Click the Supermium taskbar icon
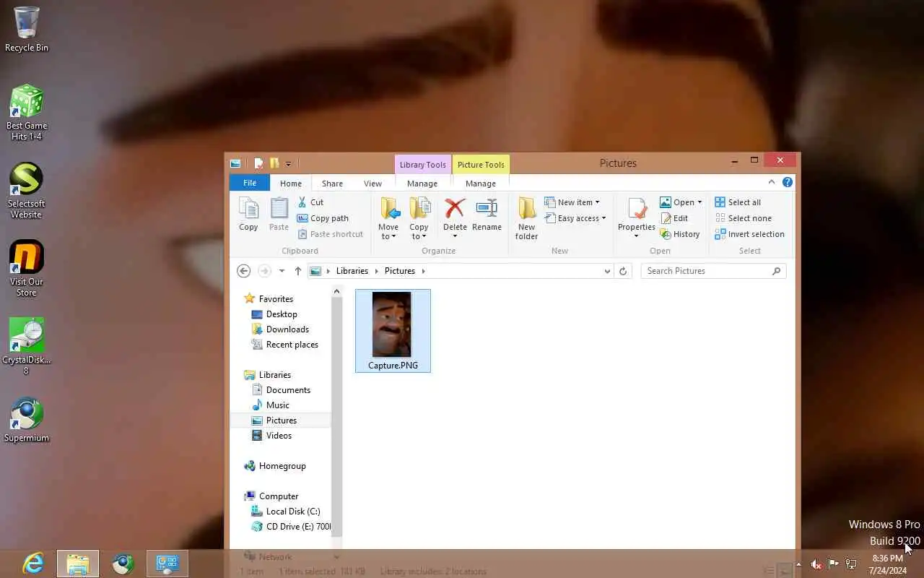The width and height of the screenshot is (924, 578). coord(123,564)
